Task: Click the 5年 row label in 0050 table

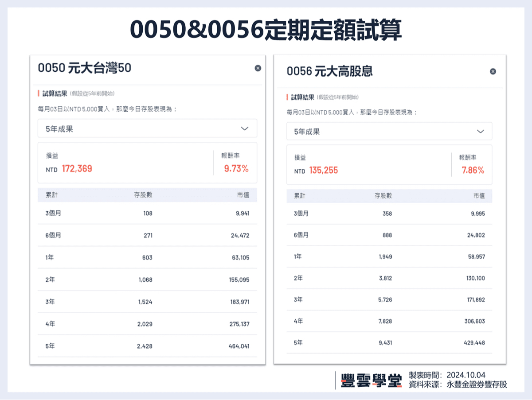Action: tap(50, 346)
